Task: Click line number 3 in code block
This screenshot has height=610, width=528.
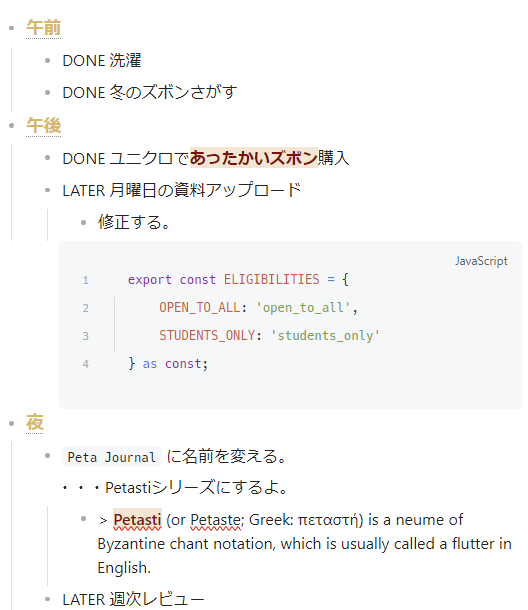Action: pyautogui.click(x=86, y=336)
